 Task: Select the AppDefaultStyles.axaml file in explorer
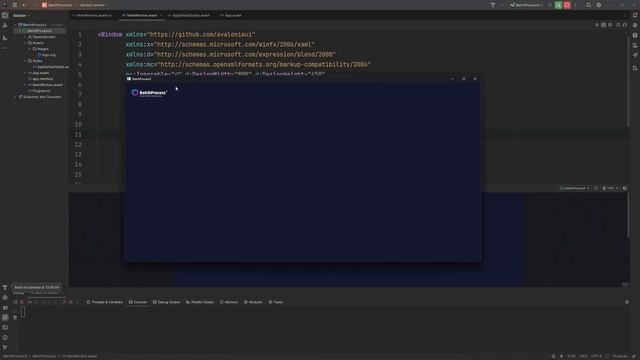pos(51,67)
